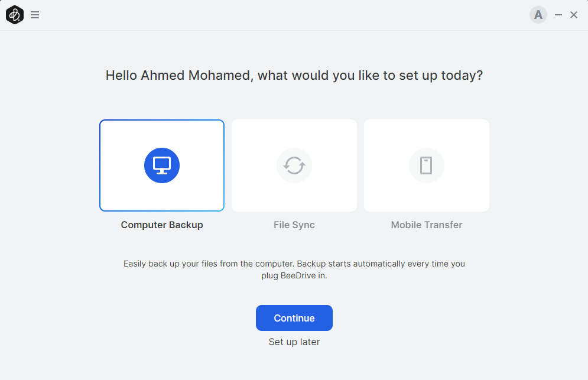This screenshot has height=380, width=588.
Task: Click the "Set up later" link
Action: [294, 342]
